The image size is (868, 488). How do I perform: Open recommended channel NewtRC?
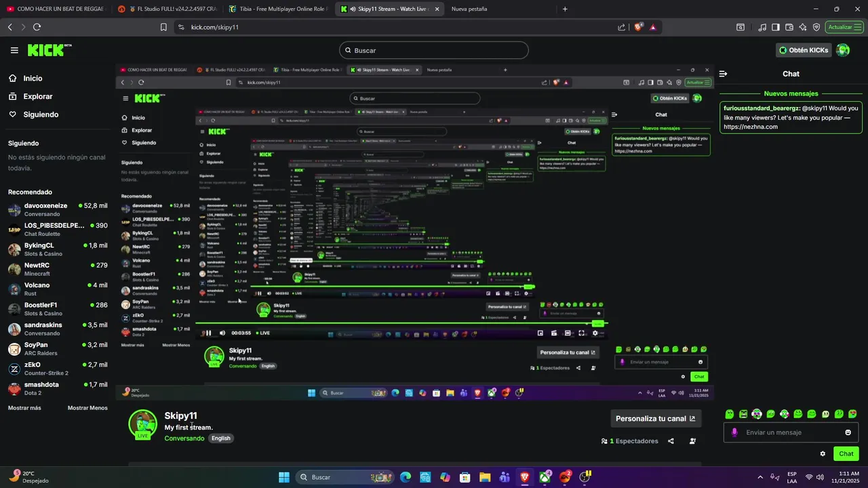(x=58, y=269)
